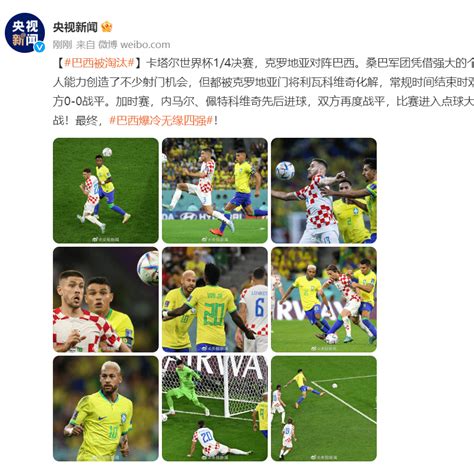Image resolution: width=474 pixels, height=471 pixels.
Task: Open the 央视新闻 profile avatar
Action: [25, 33]
